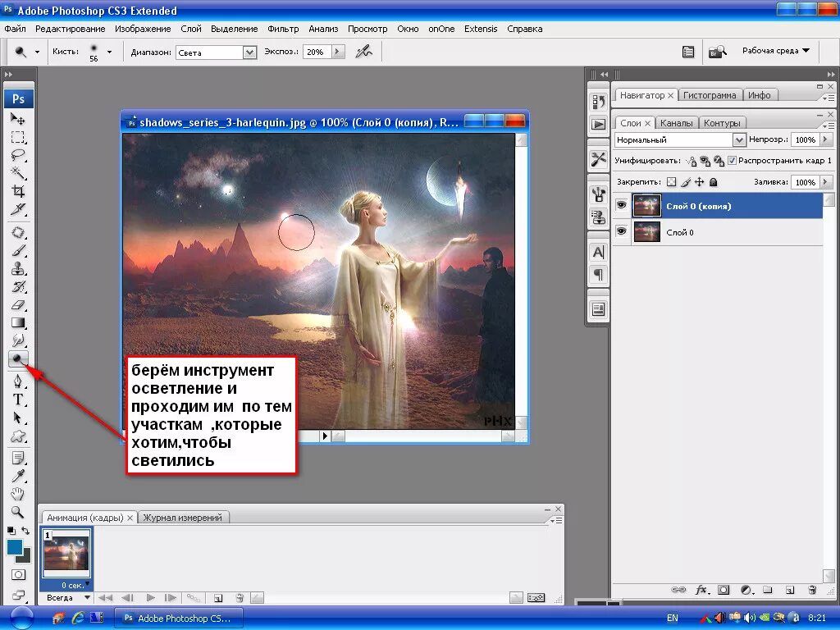This screenshot has width=840, height=630.
Task: Open Paragraph panel icon in dock
Action: (598, 275)
